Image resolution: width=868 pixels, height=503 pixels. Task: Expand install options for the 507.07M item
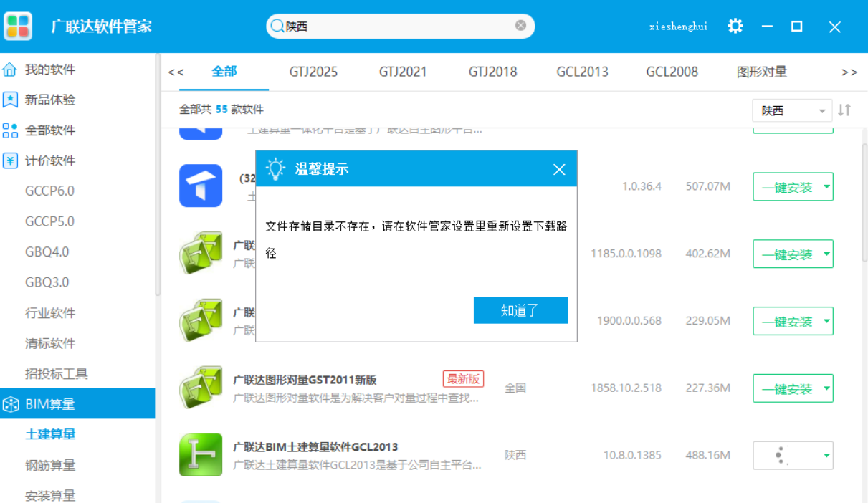click(x=826, y=187)
